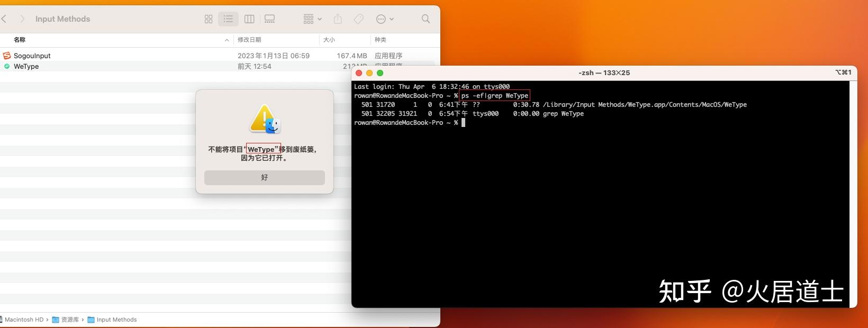Sort by the 名称 column header
This screenshot has height=328, width=868.
(20, 40)
